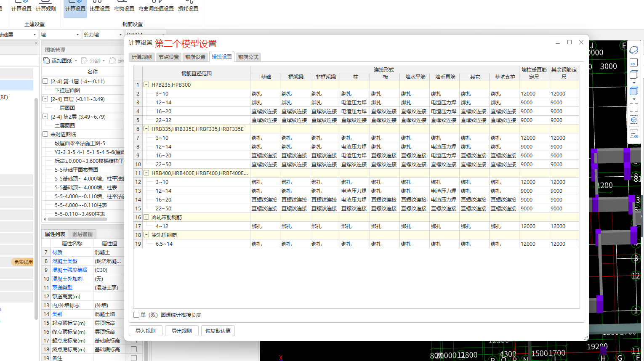Tick the checkbox in property row 17
Screen dimensions: 644x361
pos(134,340)
